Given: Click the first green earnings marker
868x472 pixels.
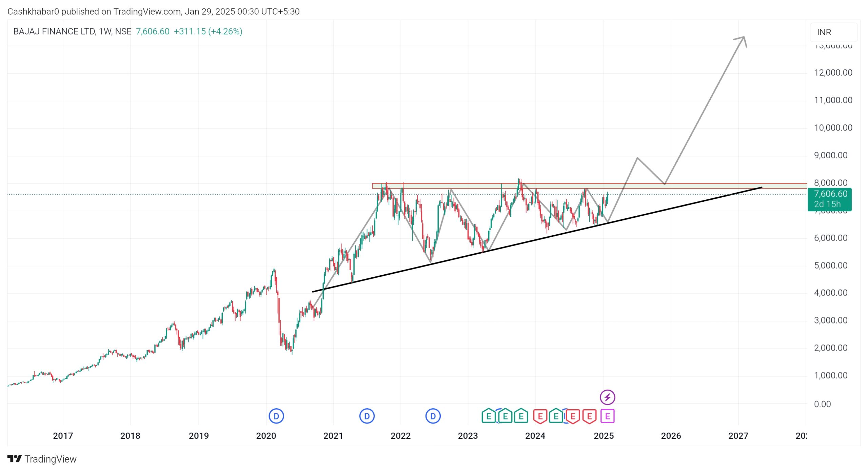Looking at the screenshot, I should tap(489, 416).
